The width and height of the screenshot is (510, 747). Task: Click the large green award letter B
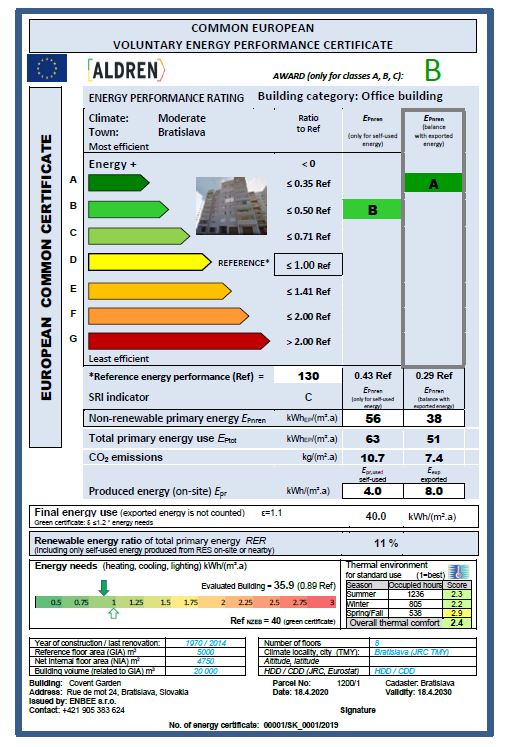tap(432, 71)
